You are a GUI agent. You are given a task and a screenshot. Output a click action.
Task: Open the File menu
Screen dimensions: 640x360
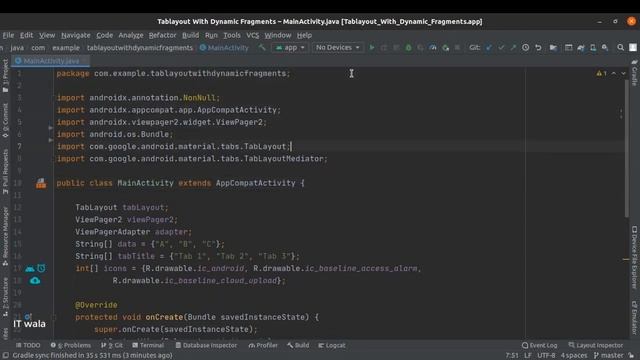coord(8,36)
